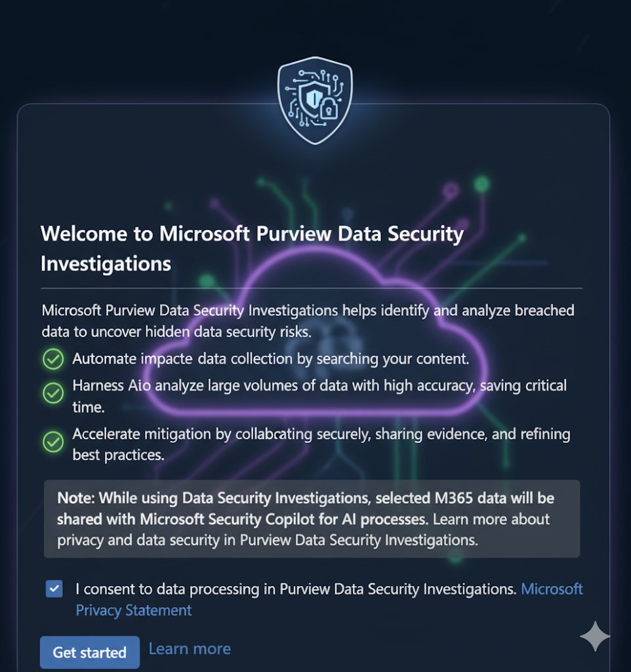Click the "I consent to data processing" label
The width and height of the screenshot is (631, 672).
coord(295,589)
